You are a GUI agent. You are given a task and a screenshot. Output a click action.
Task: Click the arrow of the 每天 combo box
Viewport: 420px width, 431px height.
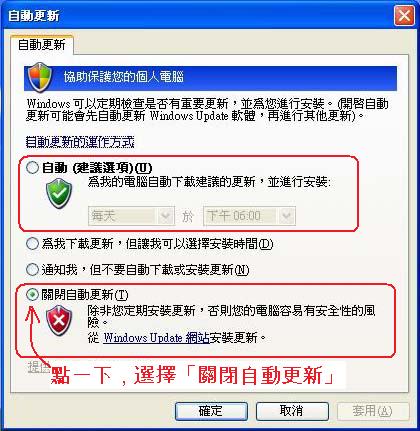[166, 216]
